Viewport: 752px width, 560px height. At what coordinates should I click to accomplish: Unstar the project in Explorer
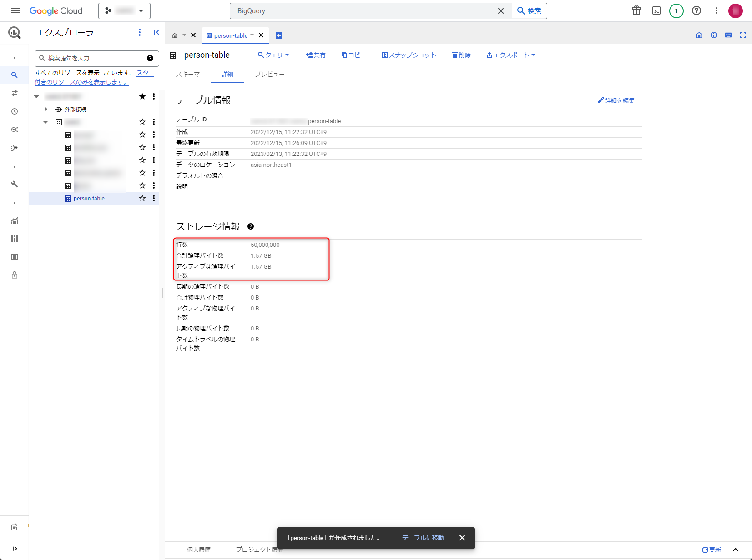[x=142, y=96]
